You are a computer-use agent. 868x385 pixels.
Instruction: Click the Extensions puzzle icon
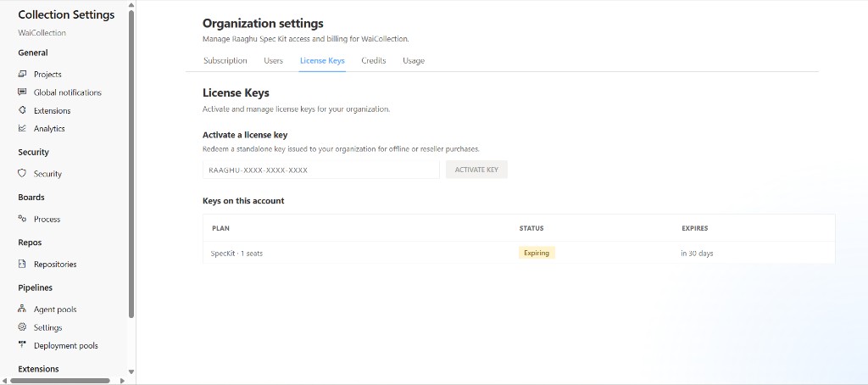point(22,110)
